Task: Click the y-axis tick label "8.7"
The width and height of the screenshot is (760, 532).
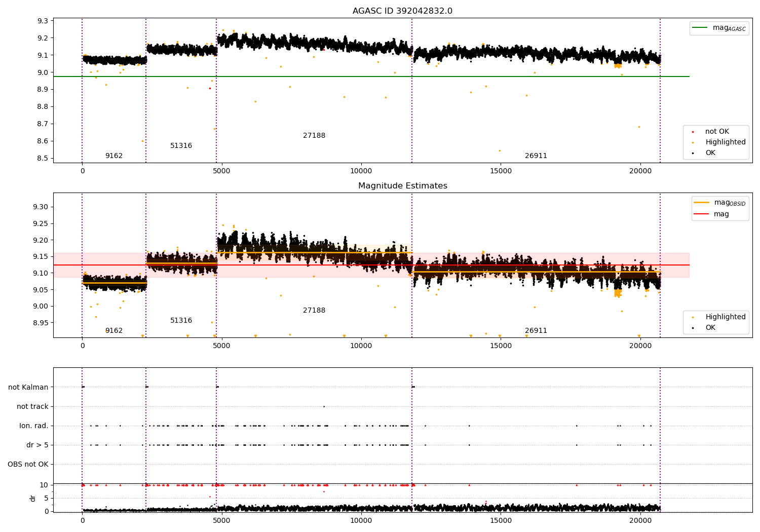Action: coord(43,124)
